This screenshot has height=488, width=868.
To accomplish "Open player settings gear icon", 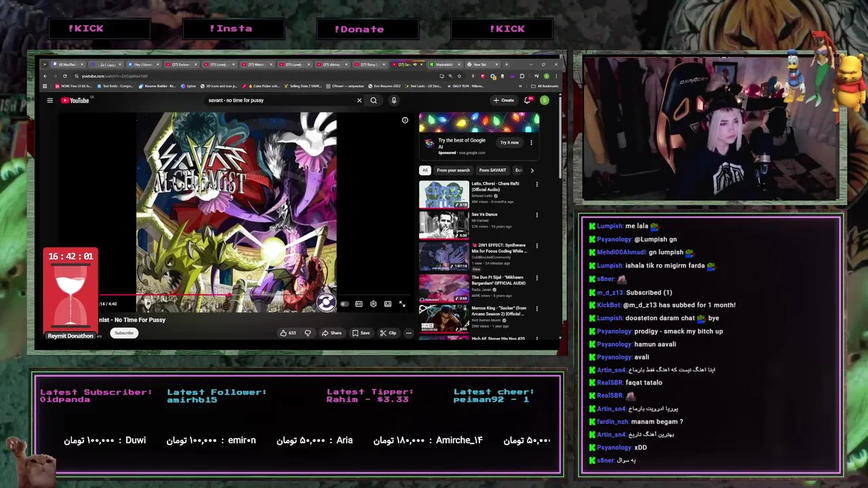I will click(373, 304).
